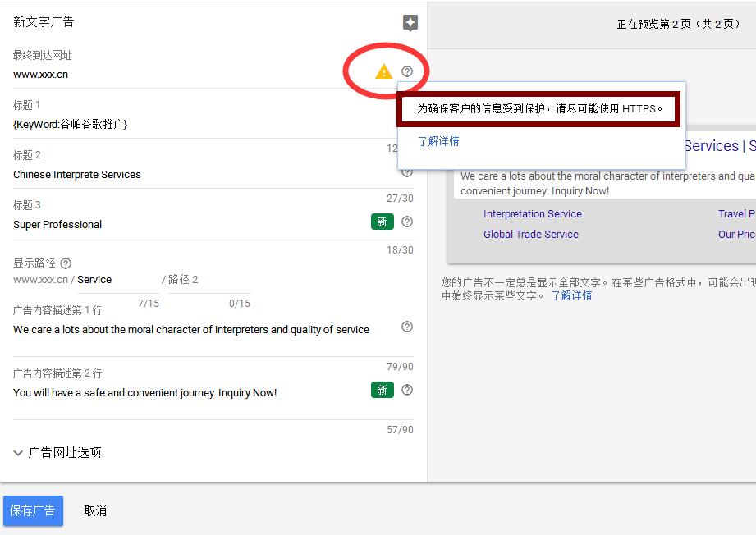Open help for 广告内容描述第 1 行
Viewport: 756px width, 535px height.
pyautogui.click(x=407, y=327)
